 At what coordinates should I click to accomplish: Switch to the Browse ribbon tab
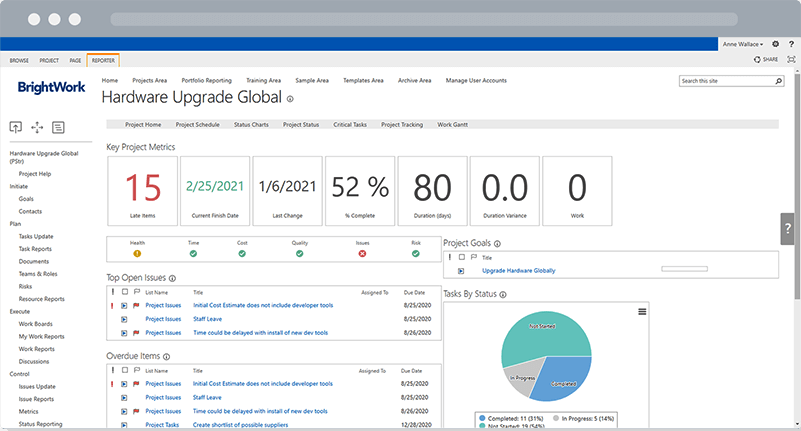[x=20, y=61]
